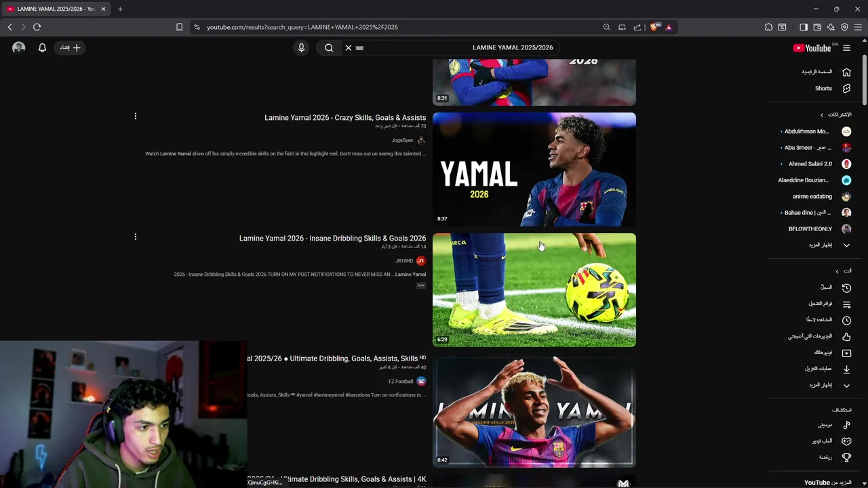
Task: Open video titled Crazy Skills, Goals & Assists
Action: pos(345,117)
